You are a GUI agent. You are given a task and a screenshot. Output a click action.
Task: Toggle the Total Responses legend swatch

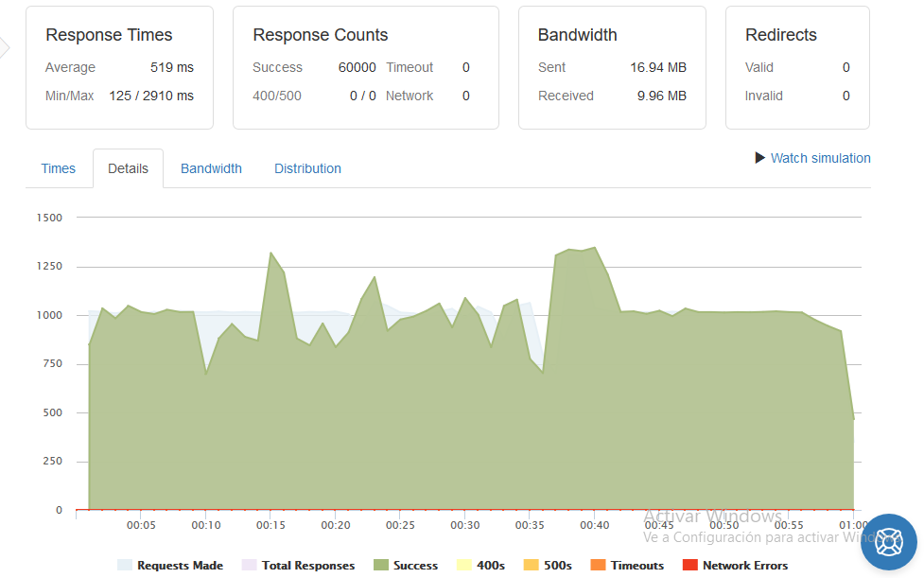250,565
